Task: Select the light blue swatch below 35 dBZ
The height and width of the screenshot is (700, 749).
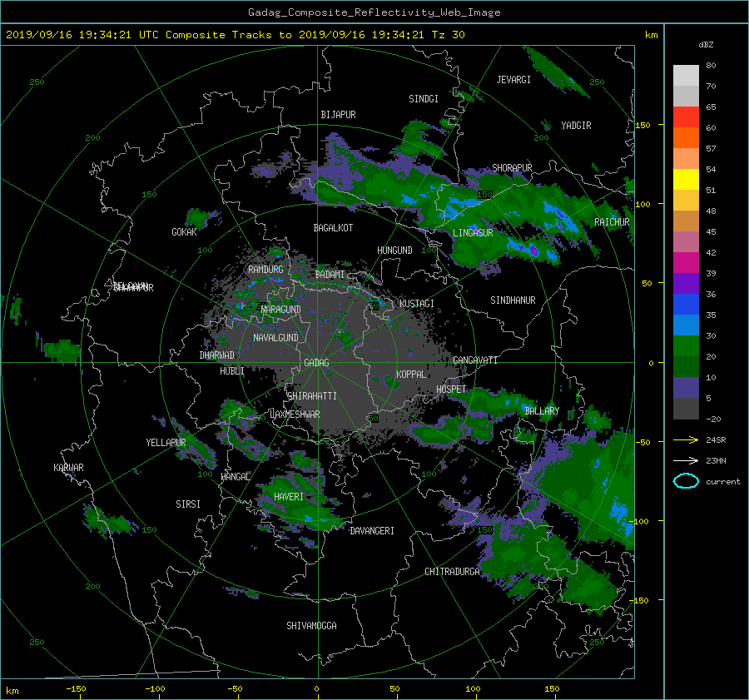Action: point(686,325)
